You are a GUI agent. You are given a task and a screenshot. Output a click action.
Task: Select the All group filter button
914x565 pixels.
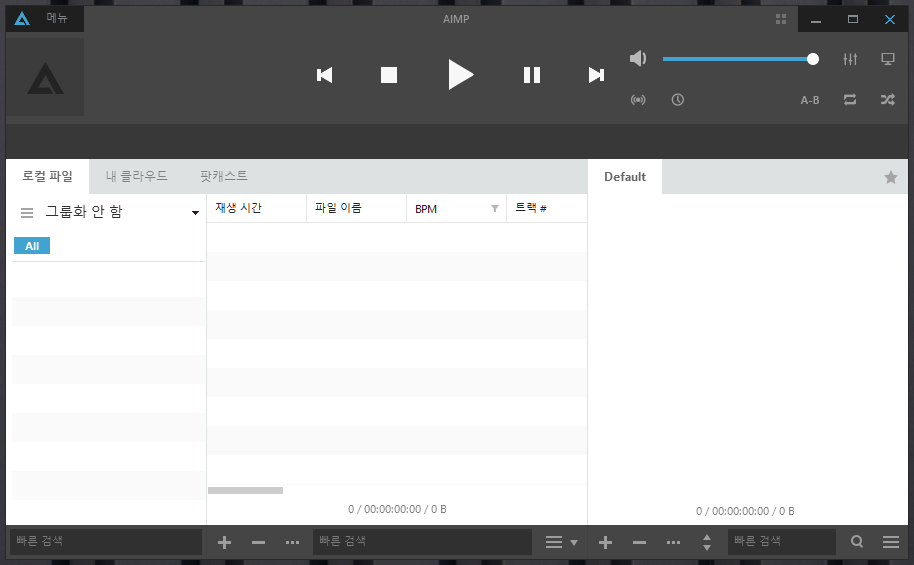pos(32,245)
